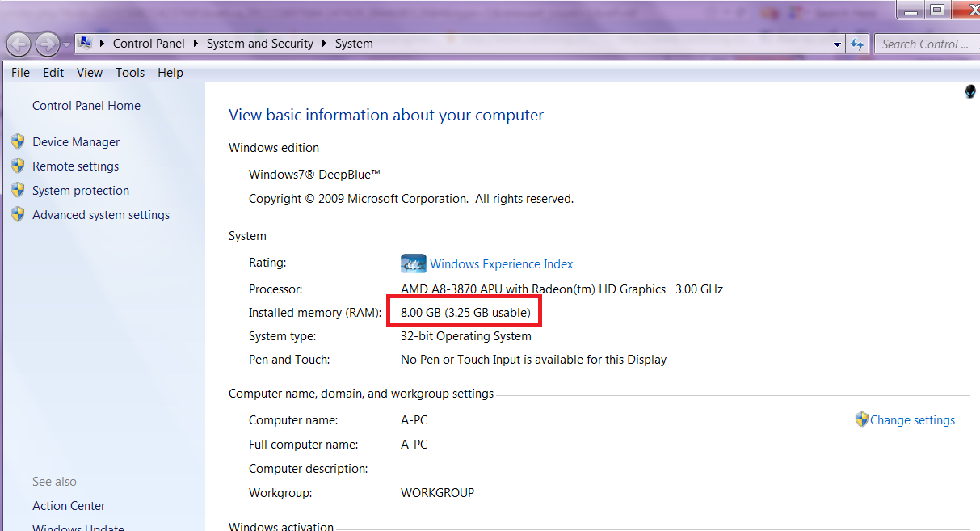Screen dimensions: 980x531
Task: Expand the breadcrumb arrow after Control Panel
Action: pyautogui.click(x=196, y=44)
